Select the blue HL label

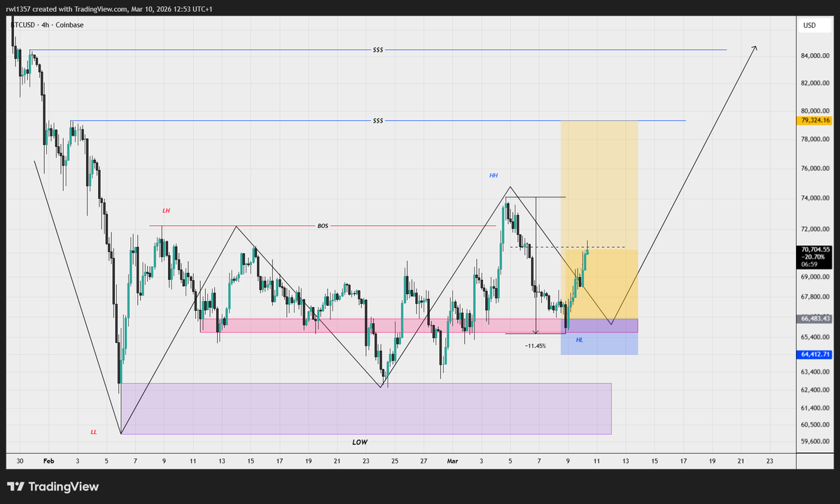click(x=580, y=339)
